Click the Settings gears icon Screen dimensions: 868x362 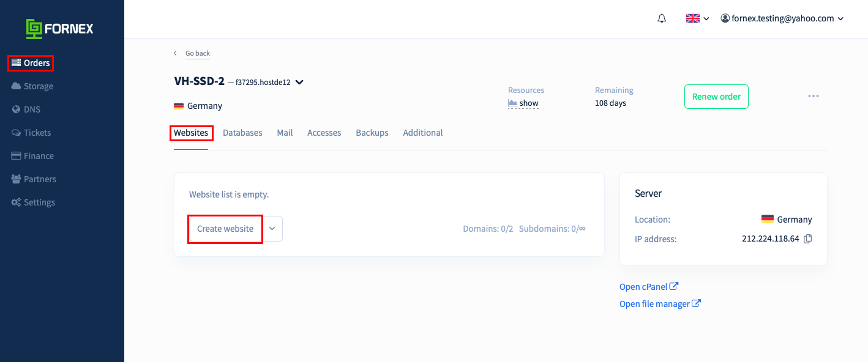17,202
